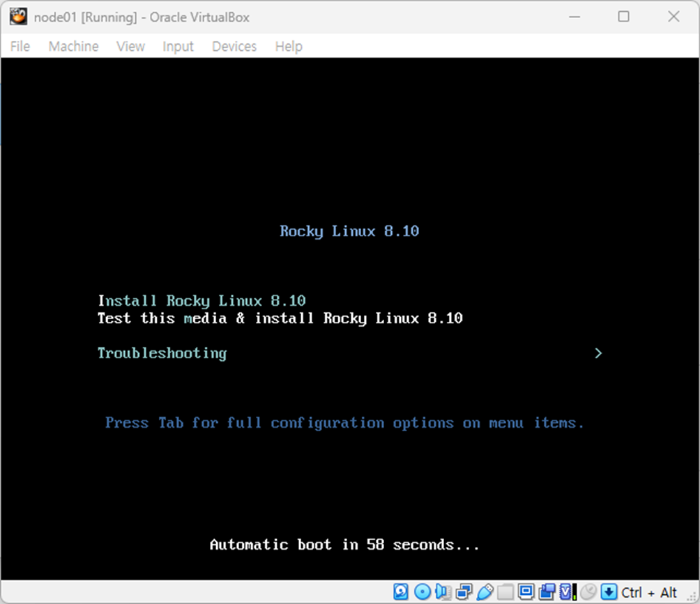
Task: Expand Troubleshooting submenu arrow
Action: click(x=599, y=353)
